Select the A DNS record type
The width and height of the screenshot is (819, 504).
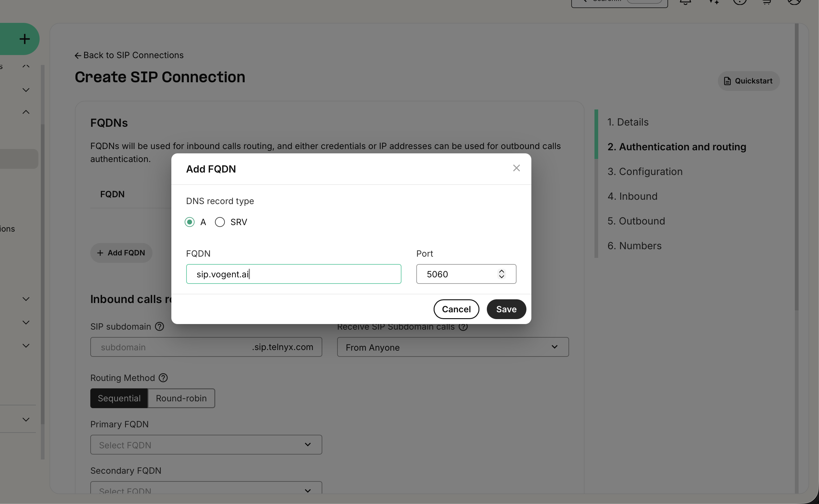(190, 222)
